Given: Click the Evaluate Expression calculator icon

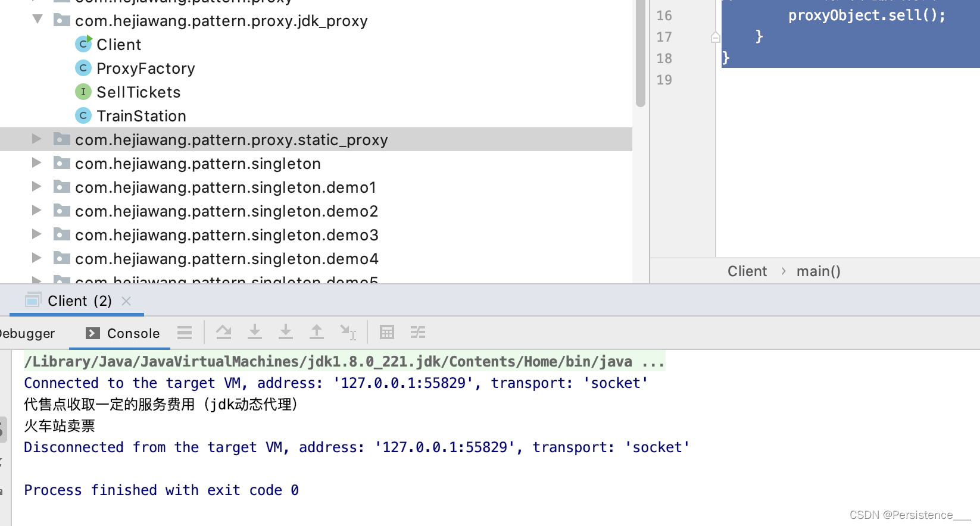Looking at the screenshot, I should point(387,332).
